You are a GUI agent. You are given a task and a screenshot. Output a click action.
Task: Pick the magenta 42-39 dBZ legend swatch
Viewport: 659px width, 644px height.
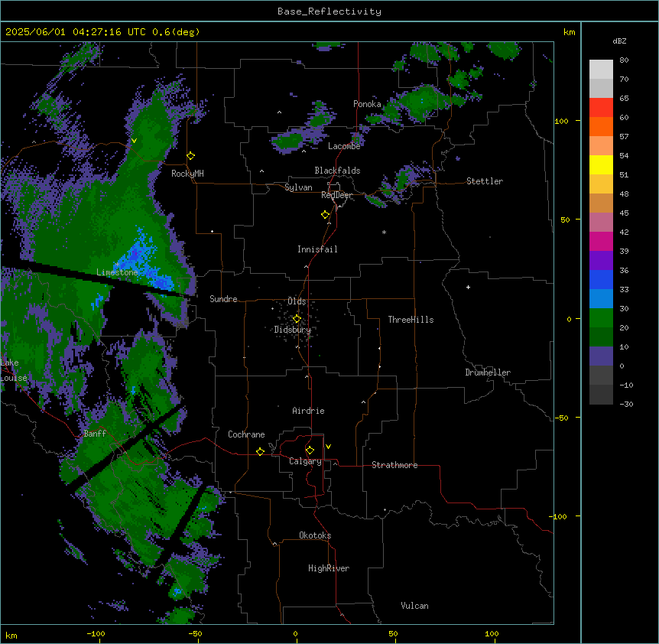(601, 241)
